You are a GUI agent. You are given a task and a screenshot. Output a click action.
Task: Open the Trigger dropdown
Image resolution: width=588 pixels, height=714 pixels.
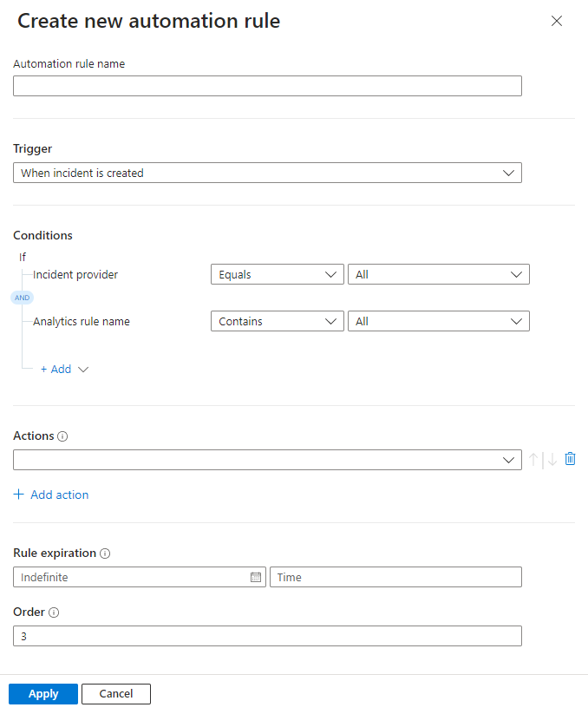267,173
